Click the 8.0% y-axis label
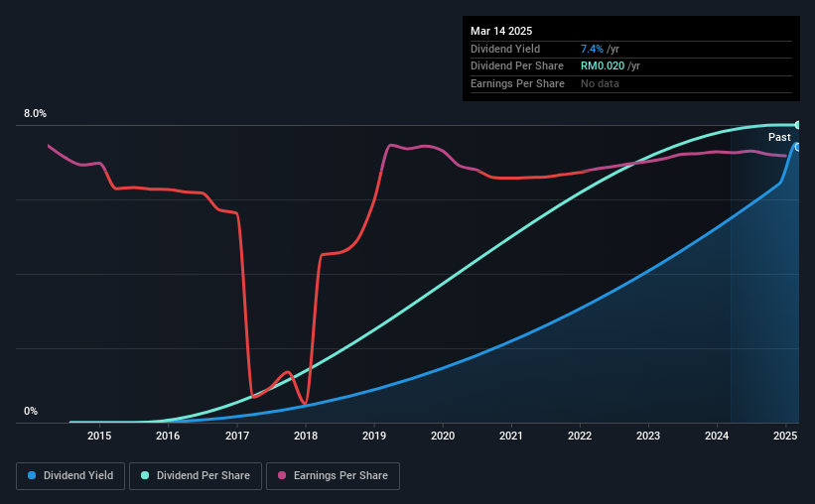 (35, 114)
